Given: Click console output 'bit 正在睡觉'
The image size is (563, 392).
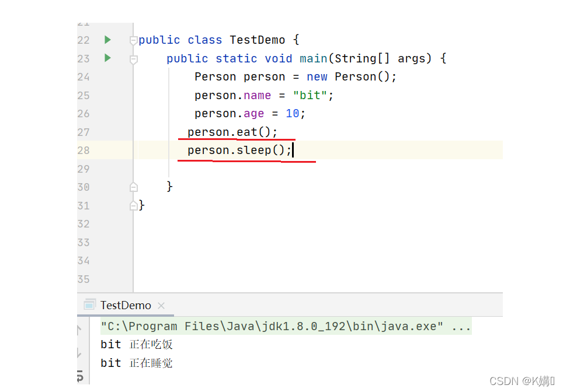Looking at the screenshot, I should click(x=137, y=363).
